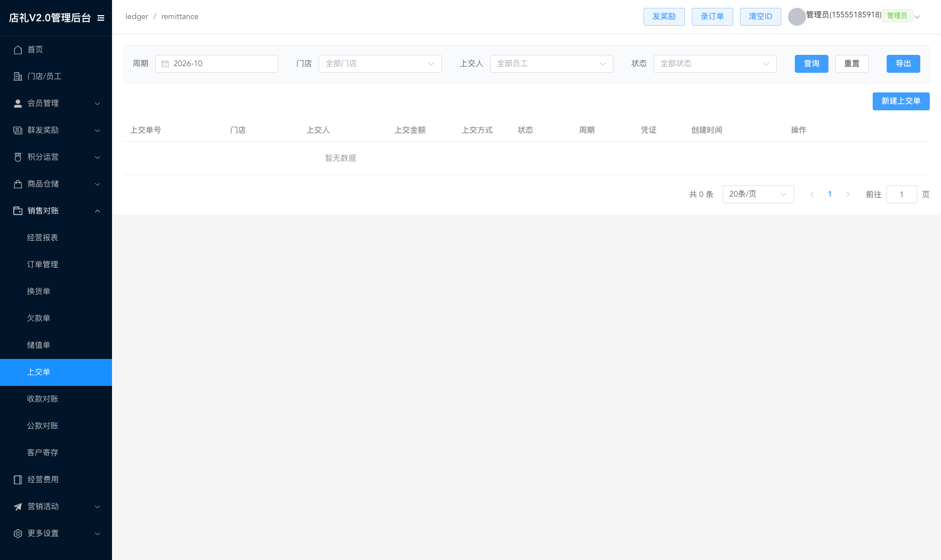This screenshot has height=560, width=941.
Task: Open the admin account dropdown arrow
Action: tap(917, 17)
